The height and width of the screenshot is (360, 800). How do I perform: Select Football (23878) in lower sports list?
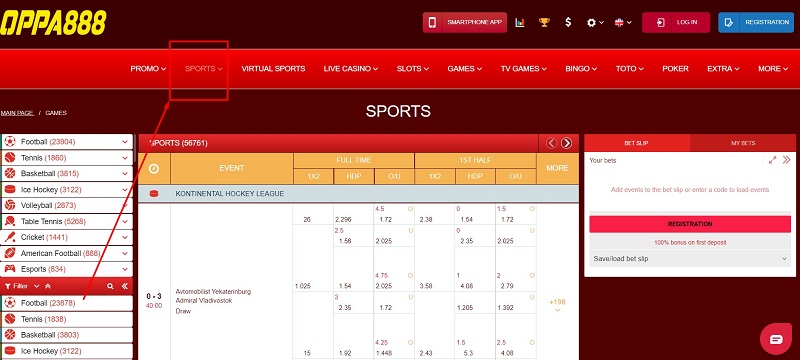click(x=67, y=303)
